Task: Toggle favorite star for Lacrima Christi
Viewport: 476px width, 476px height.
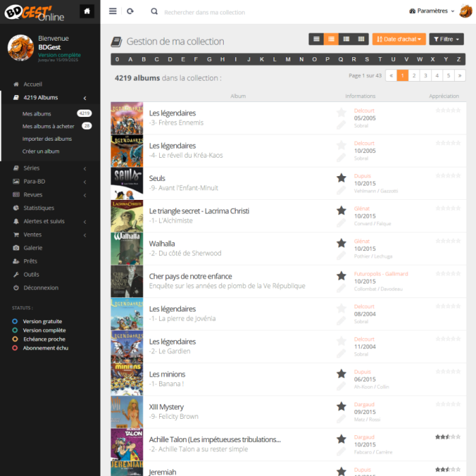Action: (341, 210)
